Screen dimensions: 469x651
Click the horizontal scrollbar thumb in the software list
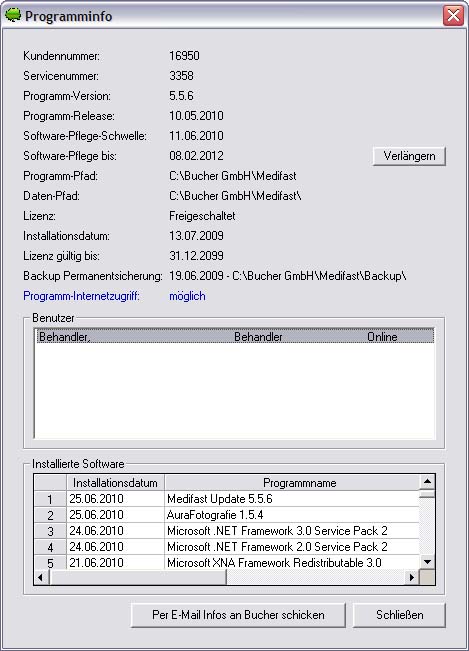[x=138, y=577]
